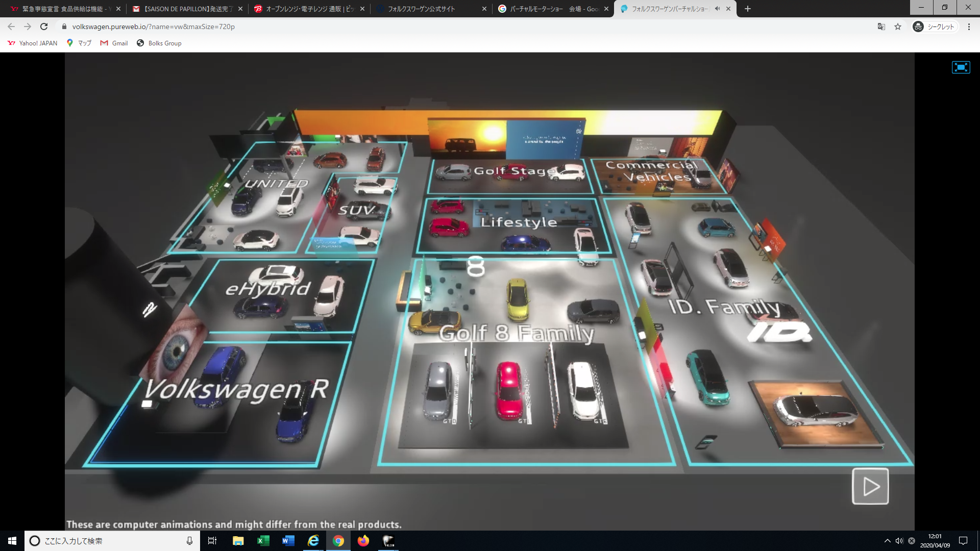Viewport: 980px width, 551px height.
Task: Click the concept car on wooden platform
Action: click(816, 411)
